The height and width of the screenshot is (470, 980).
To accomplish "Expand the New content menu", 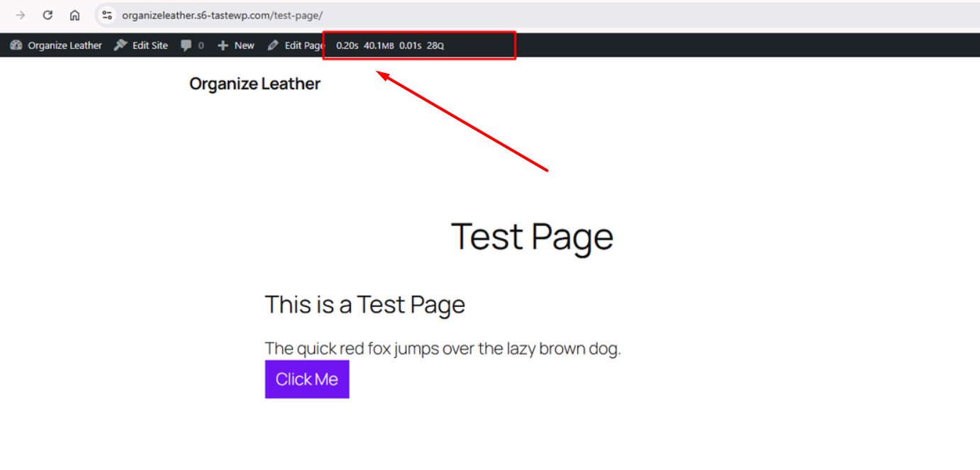I will [x=244, y=45].
